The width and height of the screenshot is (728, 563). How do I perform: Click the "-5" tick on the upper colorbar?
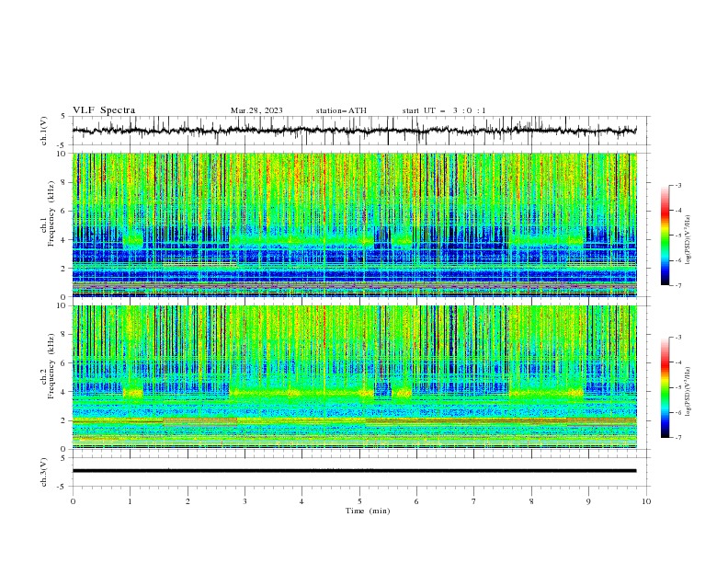[x=677, y=236]
